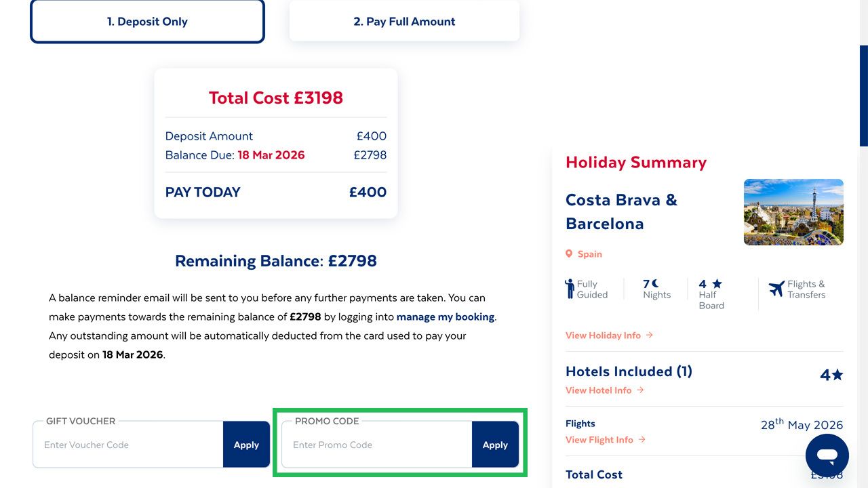Switch to the Pay Full Amount tab
This screenshot has width=868, height=488.
404,21
